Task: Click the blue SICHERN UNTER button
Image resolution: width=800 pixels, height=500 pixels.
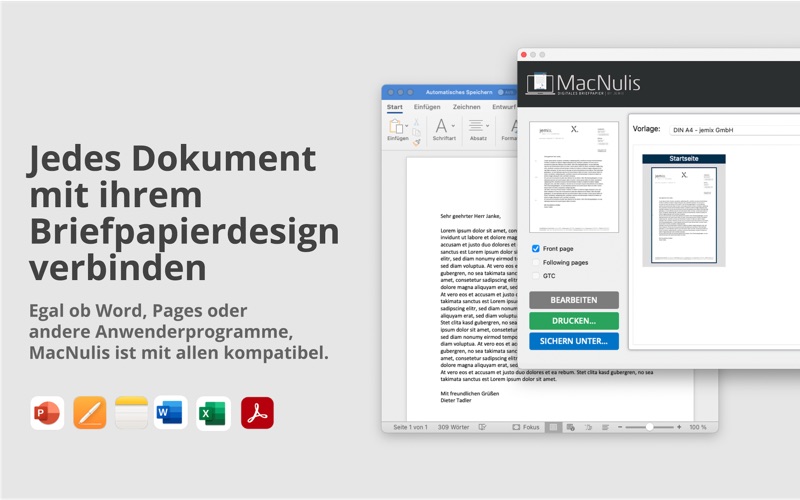Action: click(x=574, y=341)
